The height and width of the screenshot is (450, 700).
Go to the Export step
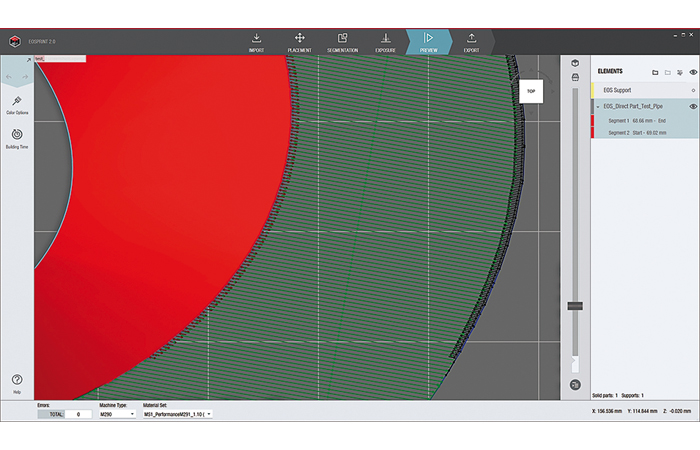(471, 43)
